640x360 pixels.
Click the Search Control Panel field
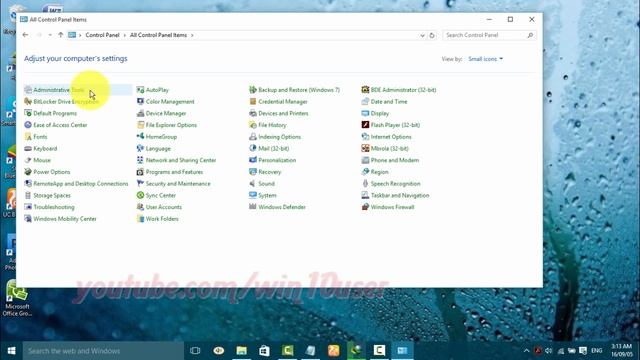click(x=489, y=35)
